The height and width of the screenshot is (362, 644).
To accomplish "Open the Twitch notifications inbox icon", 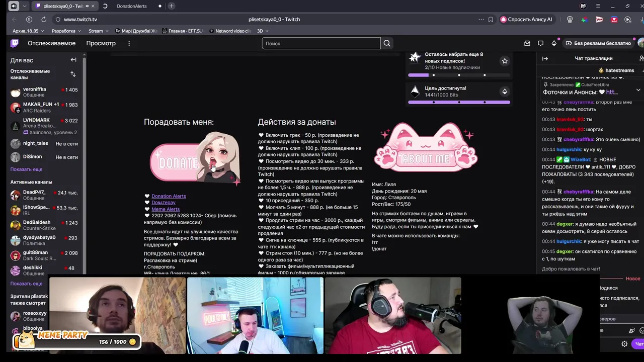I will tap(527, 43).
